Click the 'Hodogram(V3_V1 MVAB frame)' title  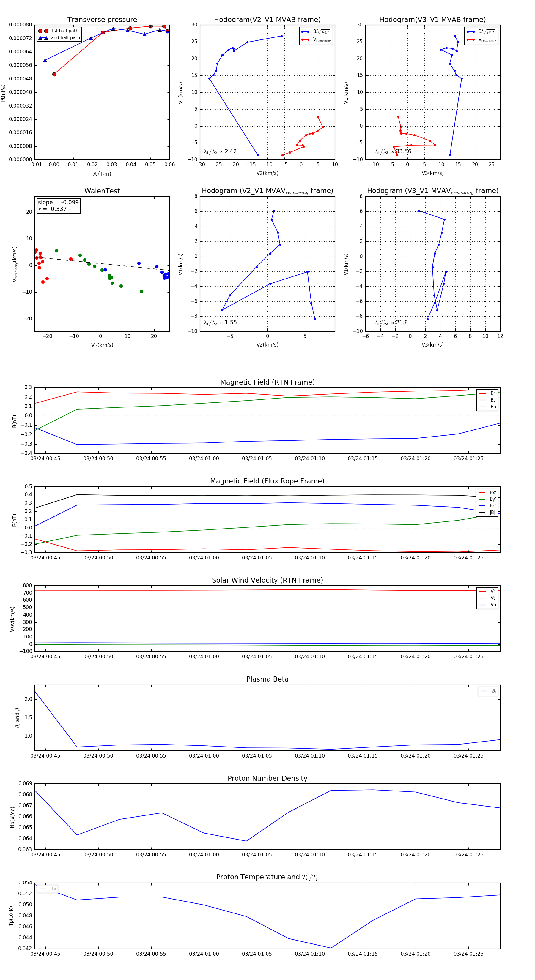[x=432, y=20]
